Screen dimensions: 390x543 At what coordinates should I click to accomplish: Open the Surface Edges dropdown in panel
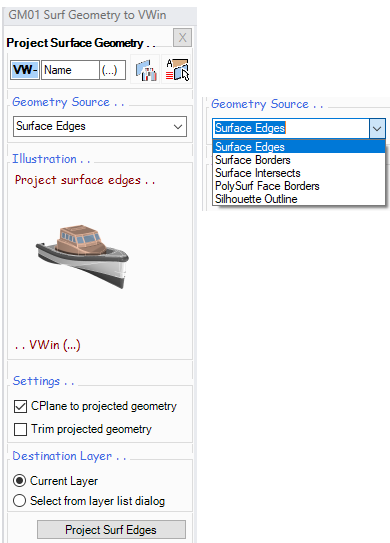(x=100, y=126)
